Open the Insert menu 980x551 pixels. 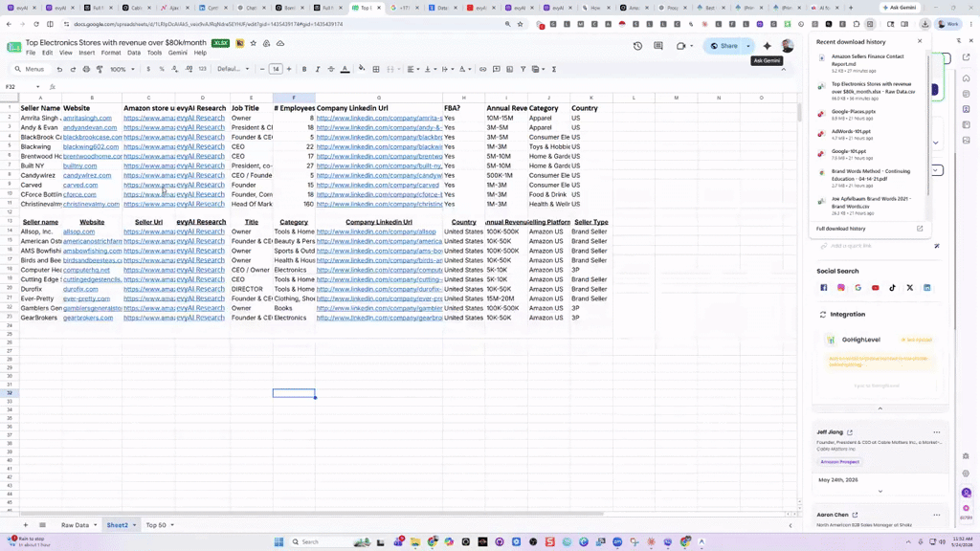(x=87, y=54)
